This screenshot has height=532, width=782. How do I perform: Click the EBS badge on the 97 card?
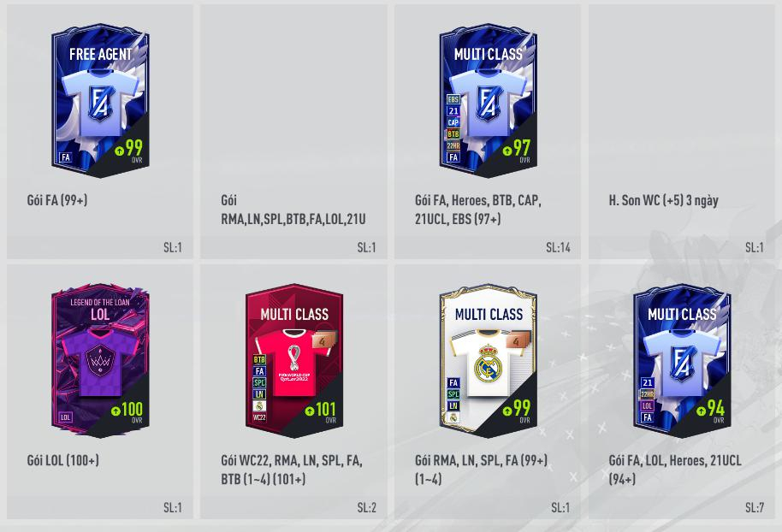(453, 99)
